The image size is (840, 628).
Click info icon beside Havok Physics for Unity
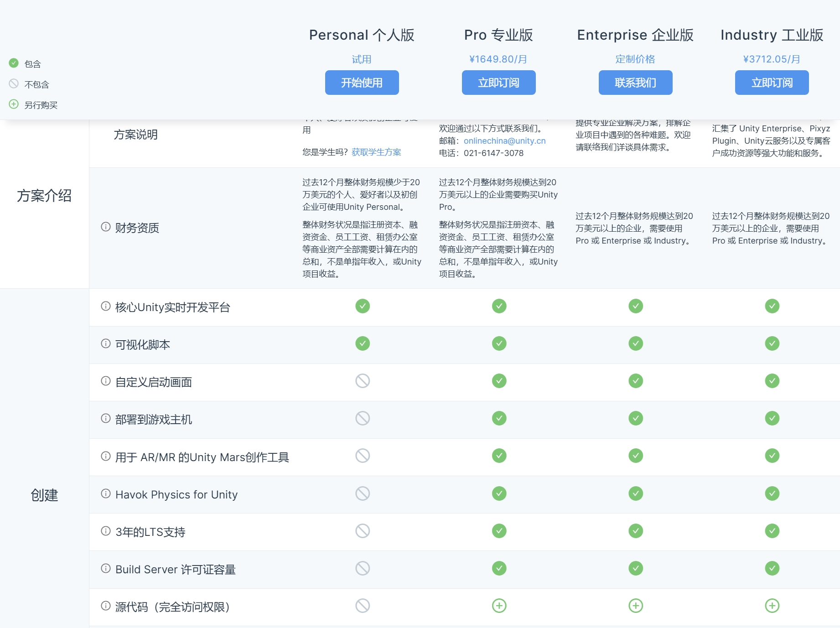[x=106, y=493]
